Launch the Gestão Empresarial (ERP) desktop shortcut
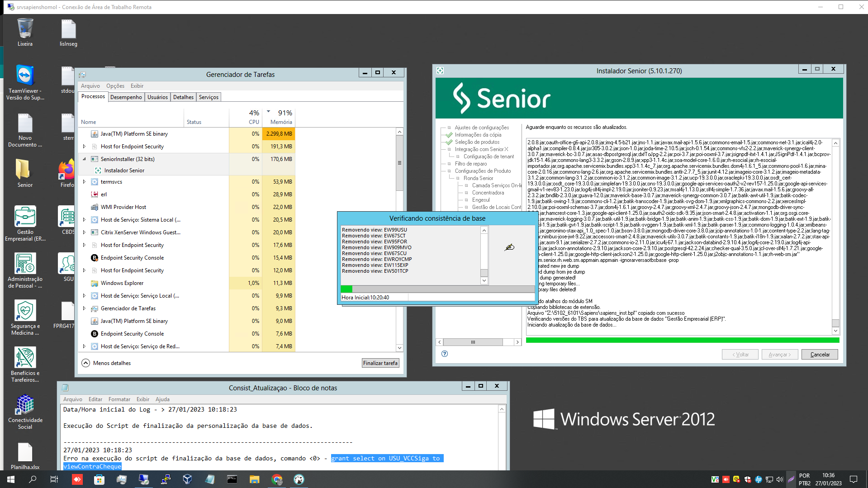This screenshot has width=868, height=488. [25, 223]
